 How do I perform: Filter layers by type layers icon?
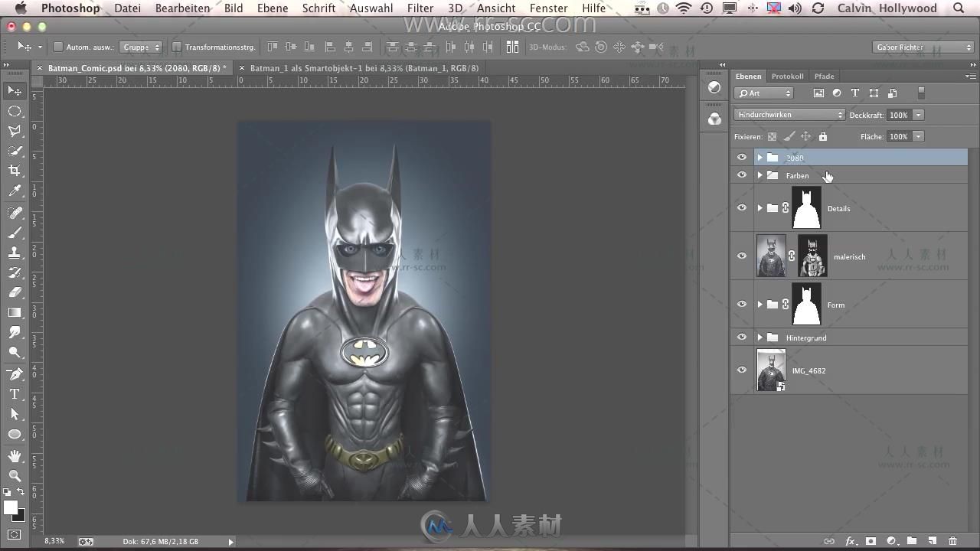tap(855, 93)
